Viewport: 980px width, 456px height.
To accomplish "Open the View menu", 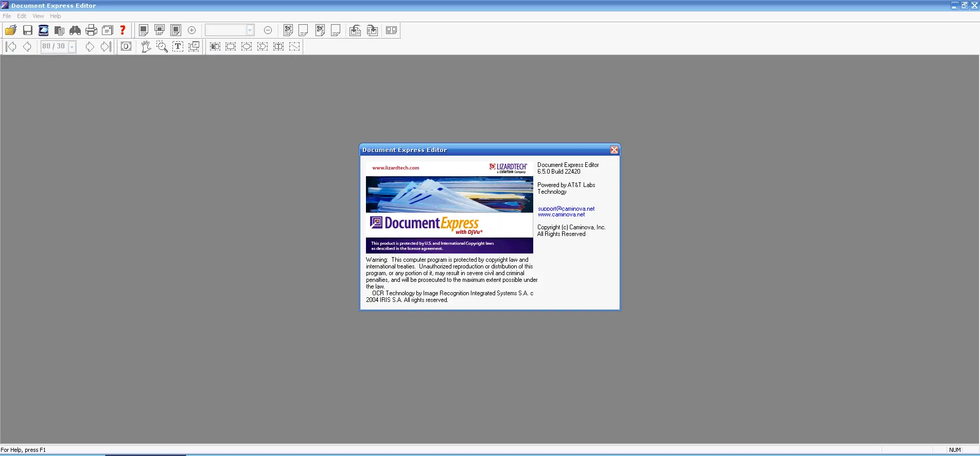I will click(x=38, y=16).
